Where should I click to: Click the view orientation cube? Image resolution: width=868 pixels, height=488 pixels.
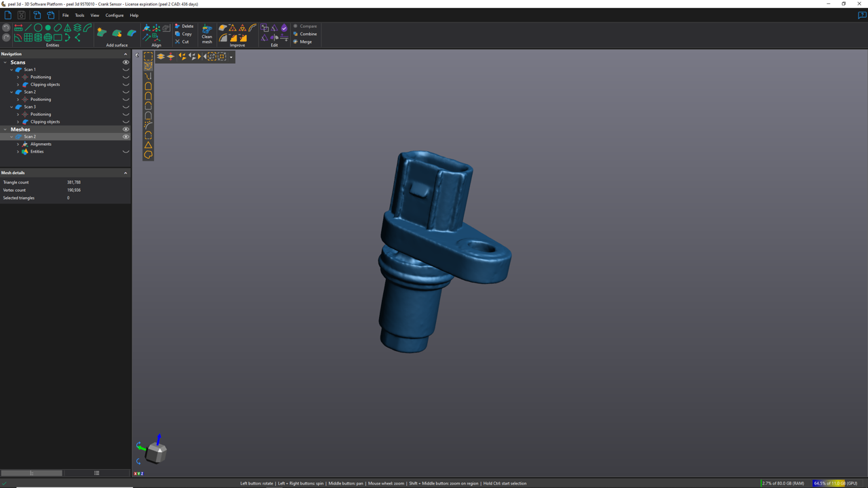156,452
